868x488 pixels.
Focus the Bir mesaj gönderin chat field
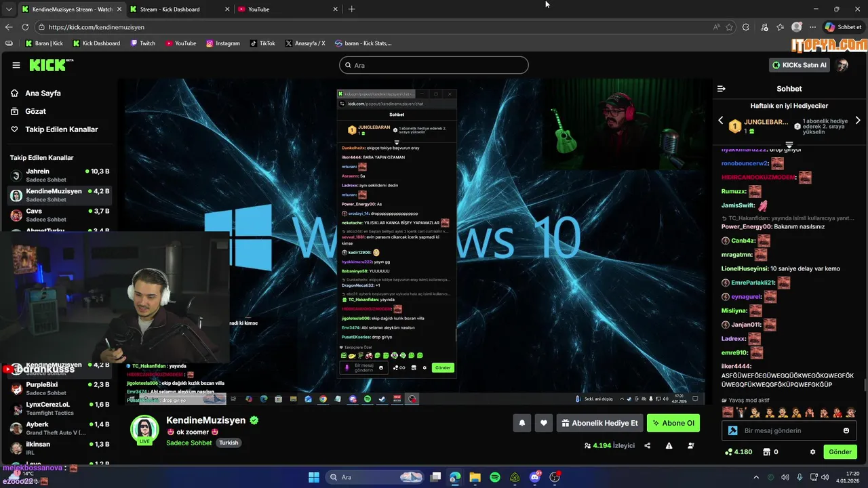click(789, 430)
